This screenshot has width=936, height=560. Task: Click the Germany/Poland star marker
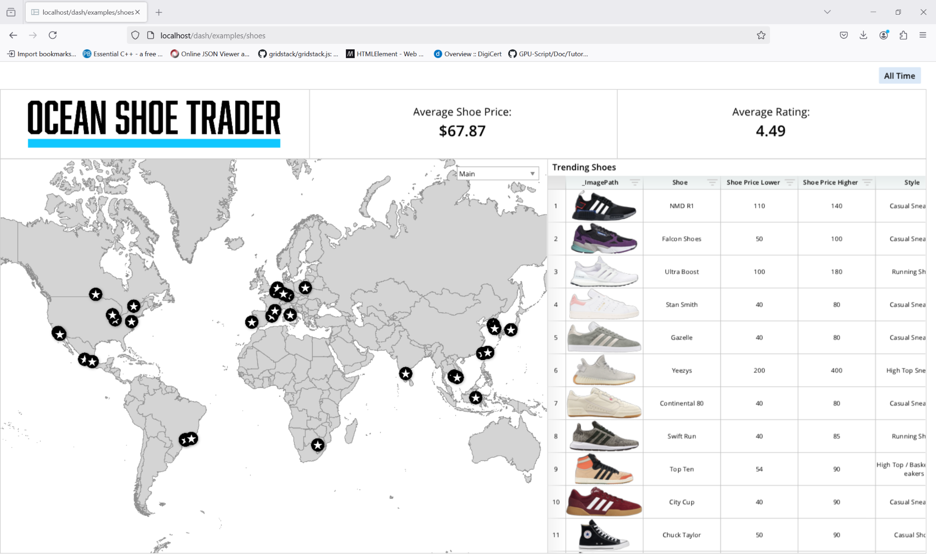305,288
